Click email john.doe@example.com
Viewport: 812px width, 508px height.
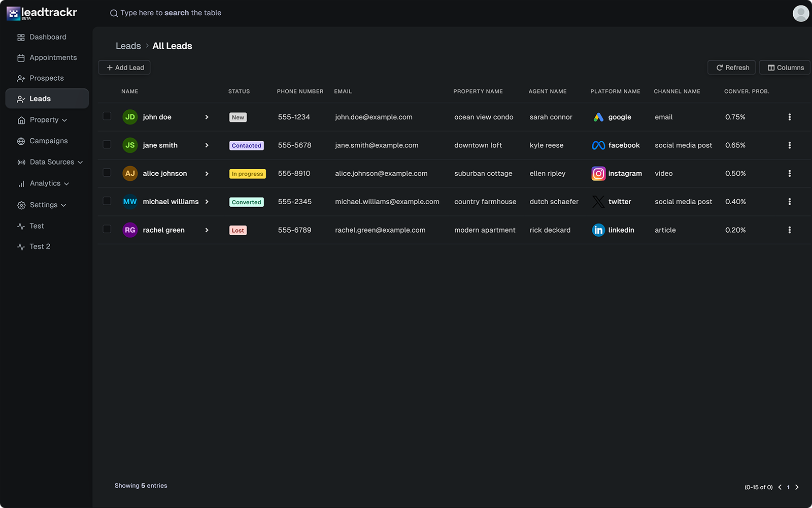tap(374, 117)
